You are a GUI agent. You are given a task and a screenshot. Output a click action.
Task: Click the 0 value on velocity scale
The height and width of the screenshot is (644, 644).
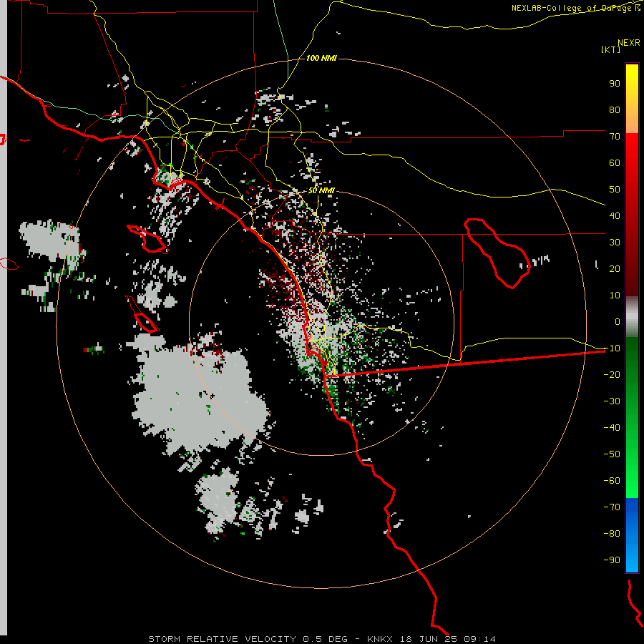(x=618, y=321)
